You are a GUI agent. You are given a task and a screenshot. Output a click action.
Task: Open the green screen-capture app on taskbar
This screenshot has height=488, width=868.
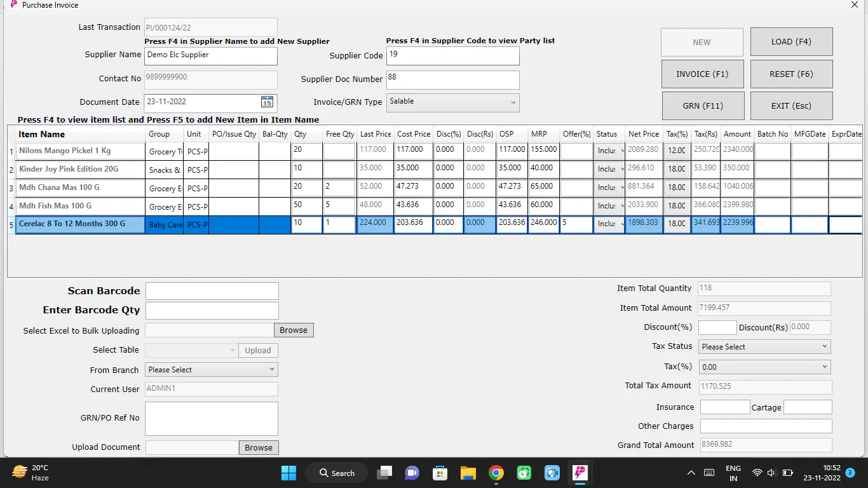coord(524,473)
